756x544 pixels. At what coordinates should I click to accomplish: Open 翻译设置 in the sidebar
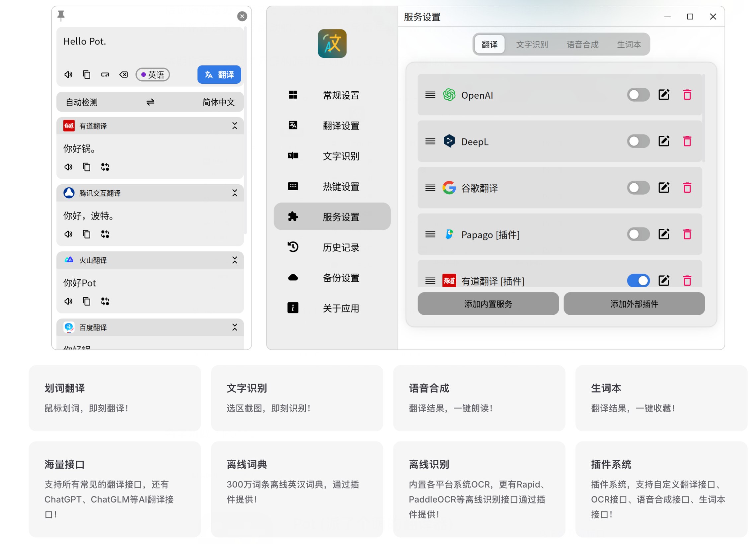pos(332,126)
